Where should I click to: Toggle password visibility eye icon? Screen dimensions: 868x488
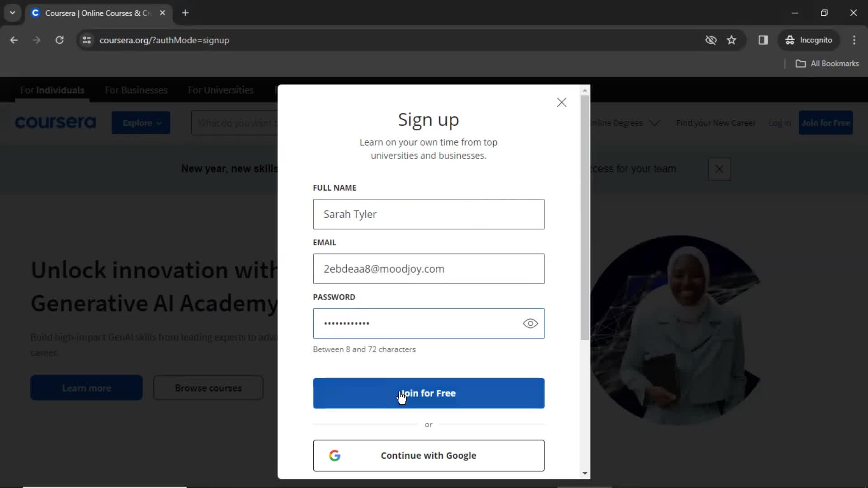click(x=530, y=323)
